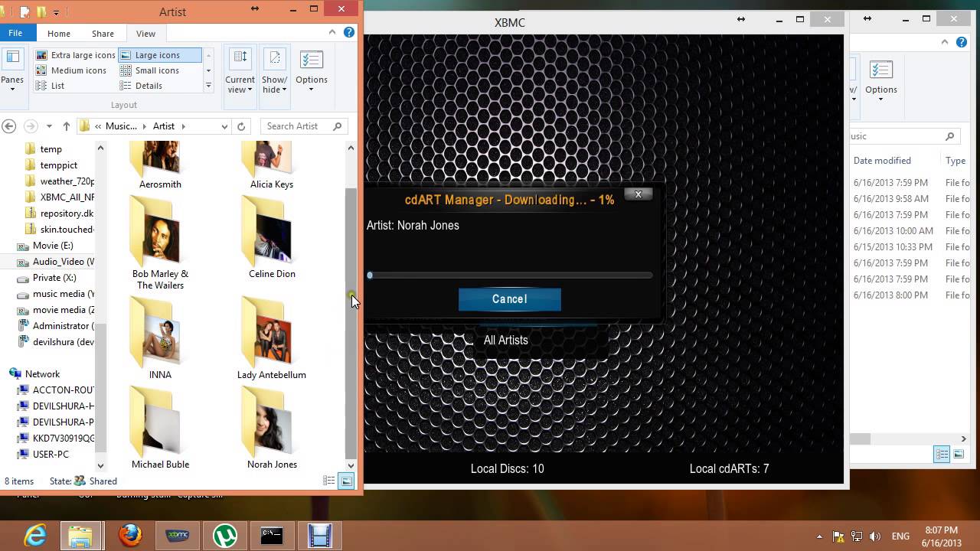Open Internet Explorer from the taskbar
The height and width of the screenshot is (551, 980).
(35, 536)
